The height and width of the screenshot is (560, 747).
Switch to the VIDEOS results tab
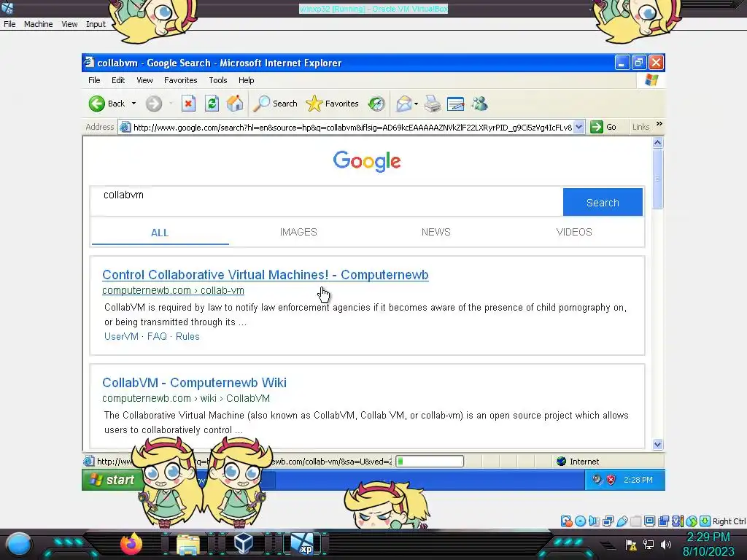click(574, 232)
